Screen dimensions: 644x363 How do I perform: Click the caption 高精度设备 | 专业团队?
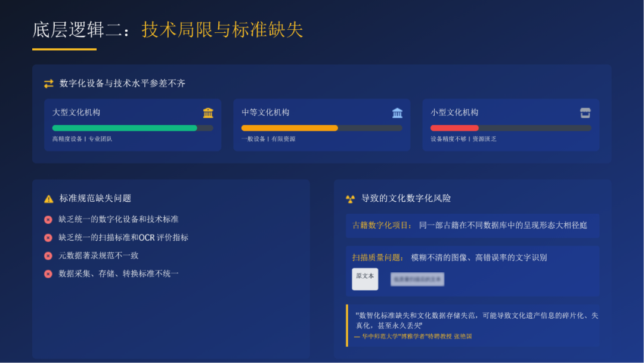point(82,139)
